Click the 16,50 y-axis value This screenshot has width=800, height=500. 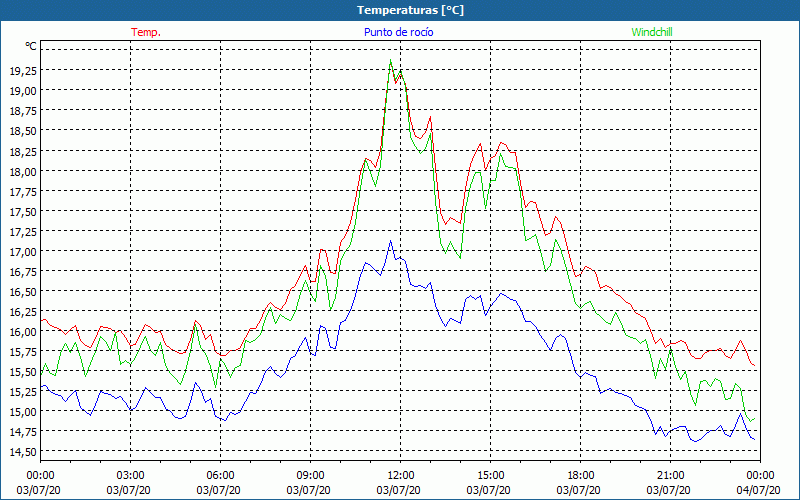23,291
